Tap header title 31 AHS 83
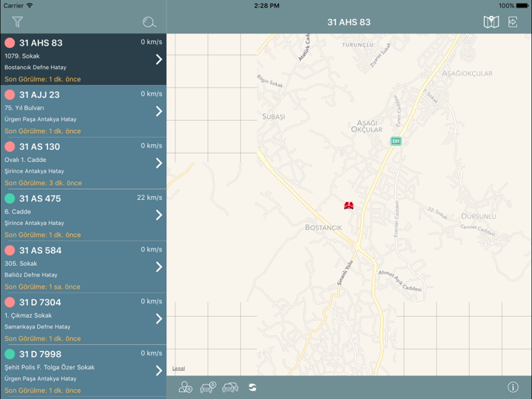Screen dimensions: 532x399 click(x=349, y=22)
